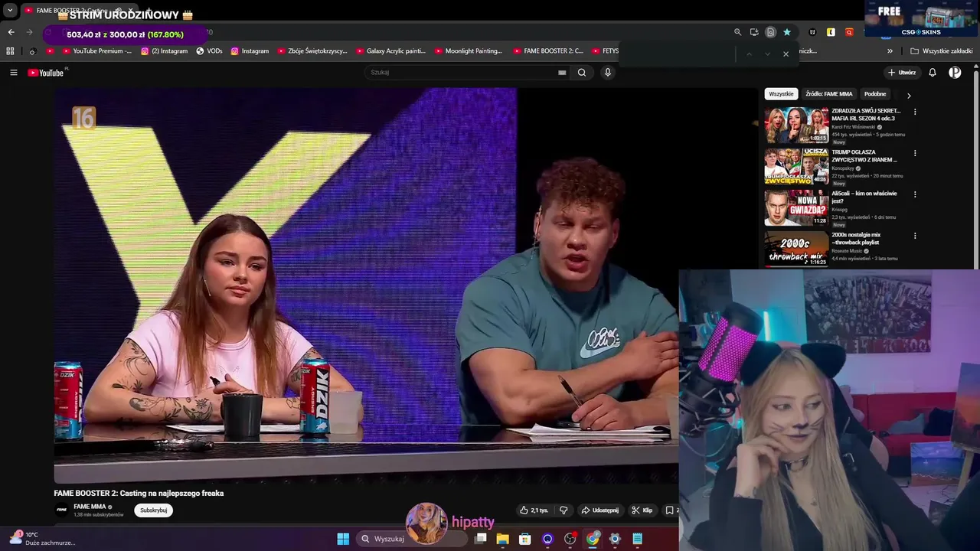Image resolution: width=980 pixels, height=551 pixels.
Task: Open the YouTube hamburger guide menu
Action: pyautogui.click(x=13, y=73)
